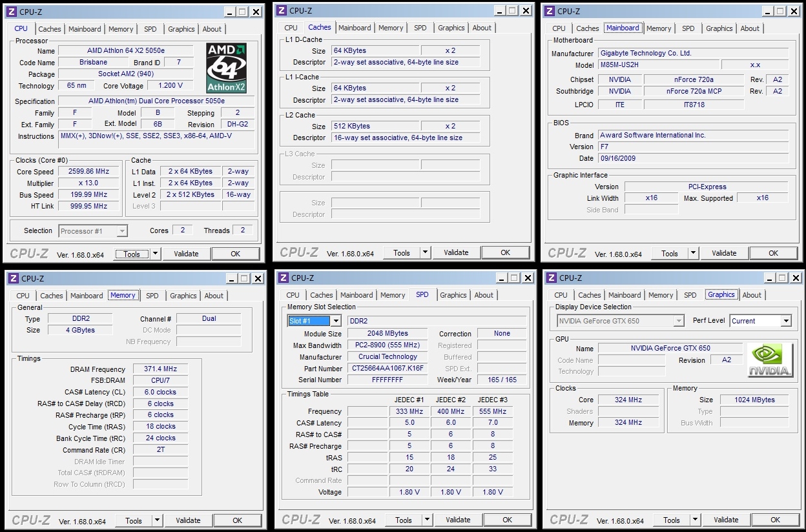This screenshot has height=532, width=806.
Task: Click the FSB:DRAM value "CPU/7"
Action: click(x=160, y=381)
